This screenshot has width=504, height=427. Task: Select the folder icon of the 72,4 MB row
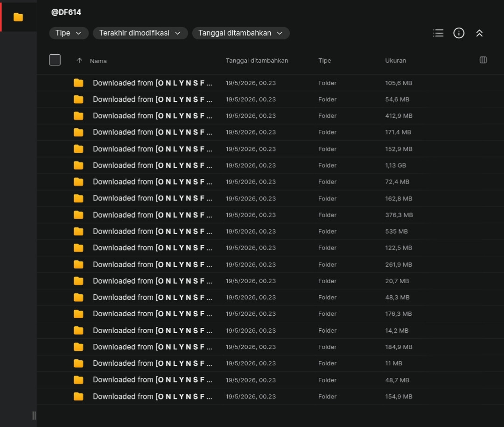tap(78, 182)
